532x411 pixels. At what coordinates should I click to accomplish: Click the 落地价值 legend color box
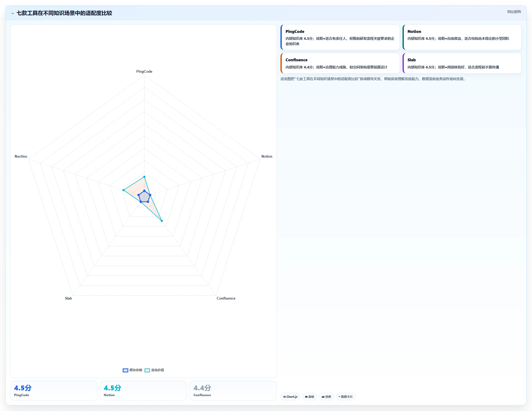(147, 370)
